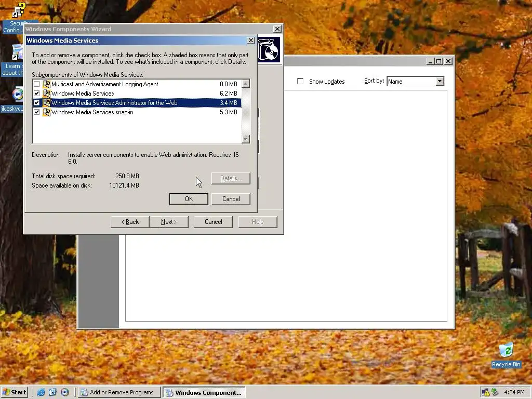Click Cancel in Windows Media Services dialog
This screenshot has height=399, width=532.
231,199
